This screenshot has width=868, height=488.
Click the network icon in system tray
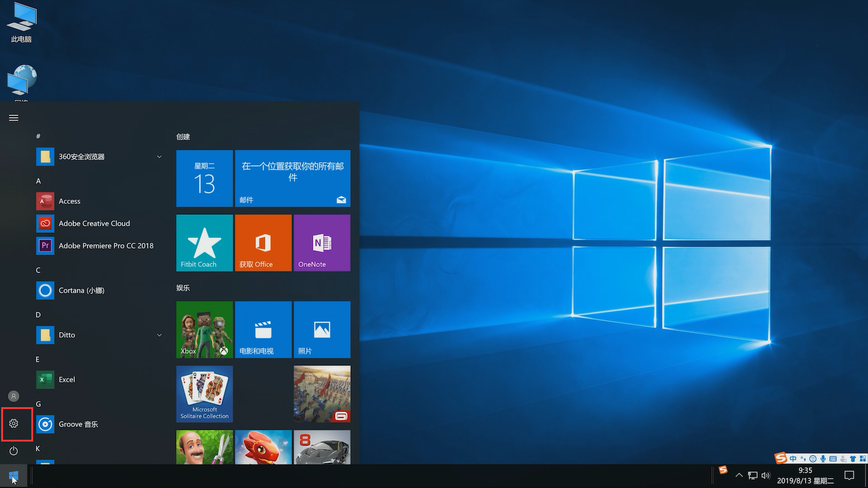coord(753,475)
